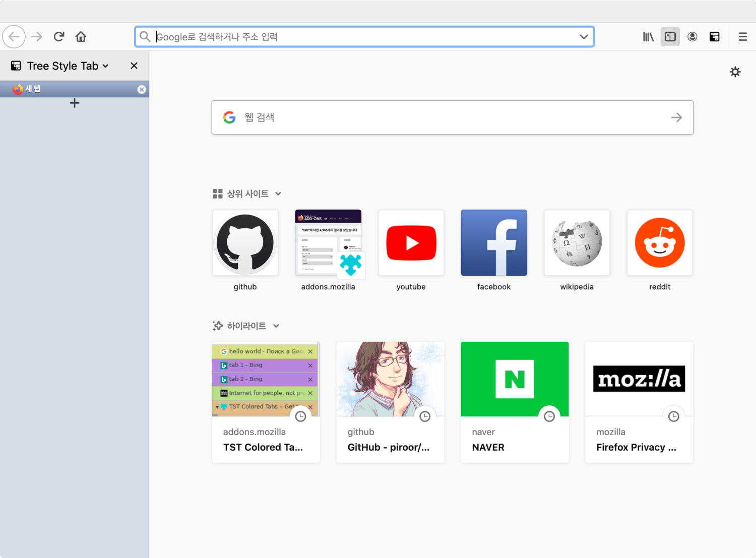This screenshot has width=756, height=558.
Task: Click history clock icon on mozilla card
Action: [674, 416]
